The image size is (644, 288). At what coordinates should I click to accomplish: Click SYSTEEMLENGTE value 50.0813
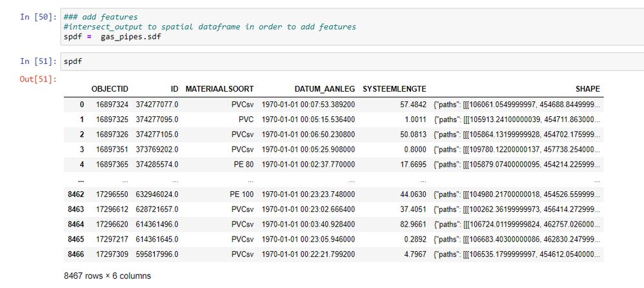(413, 134)
